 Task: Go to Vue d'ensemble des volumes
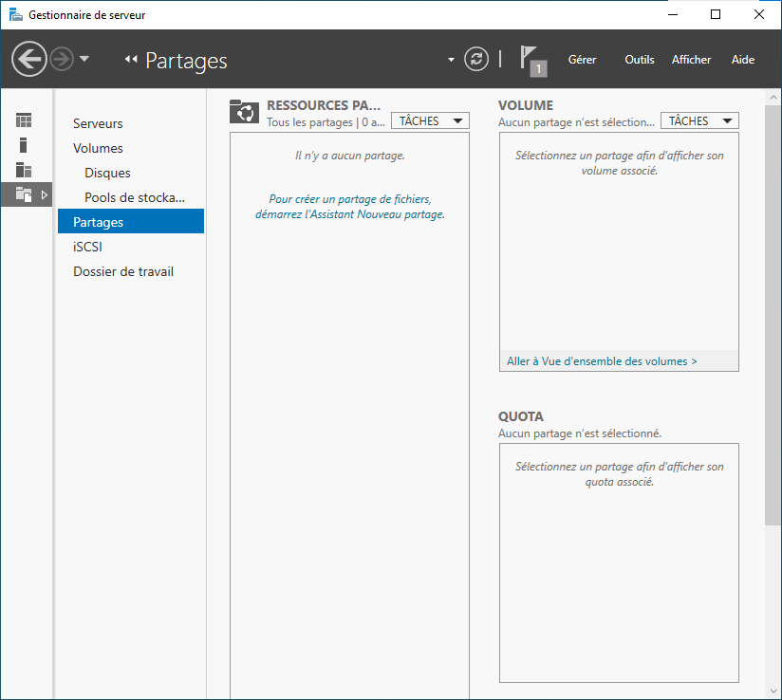pyautogui.click(x=602, y=361)
